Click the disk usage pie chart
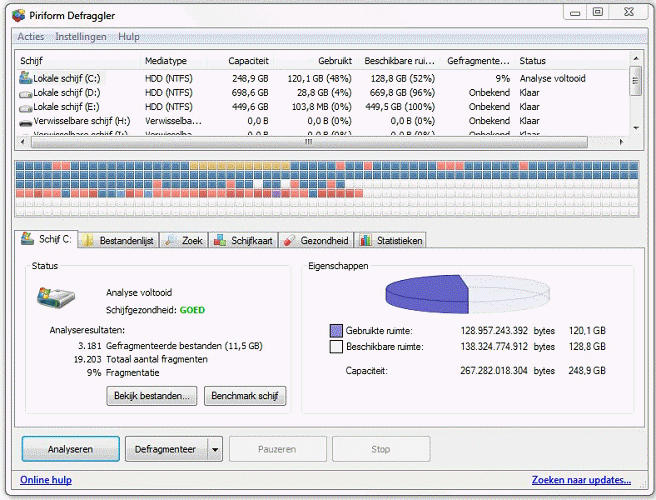656x500 pixels. point(467,294)
